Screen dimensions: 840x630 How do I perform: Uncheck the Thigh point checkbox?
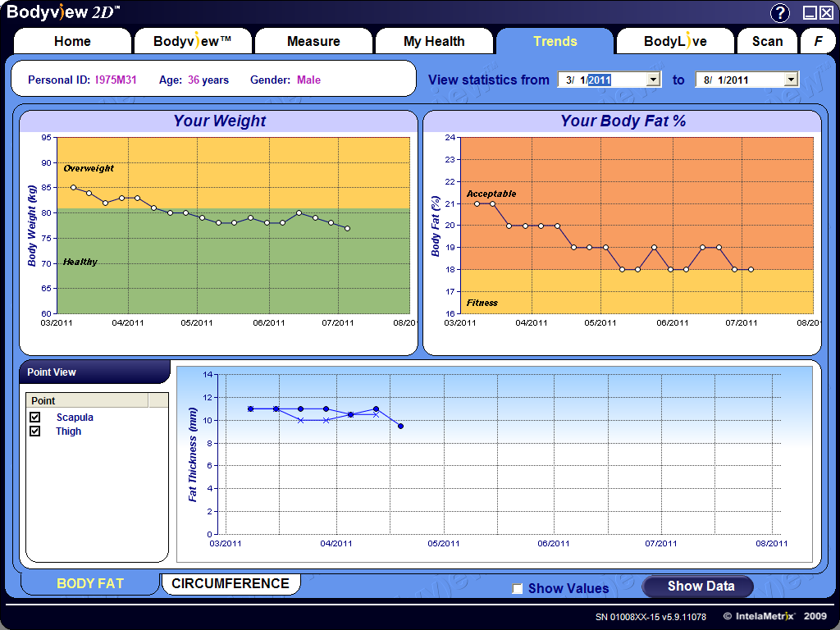click(x=35, y=431)
